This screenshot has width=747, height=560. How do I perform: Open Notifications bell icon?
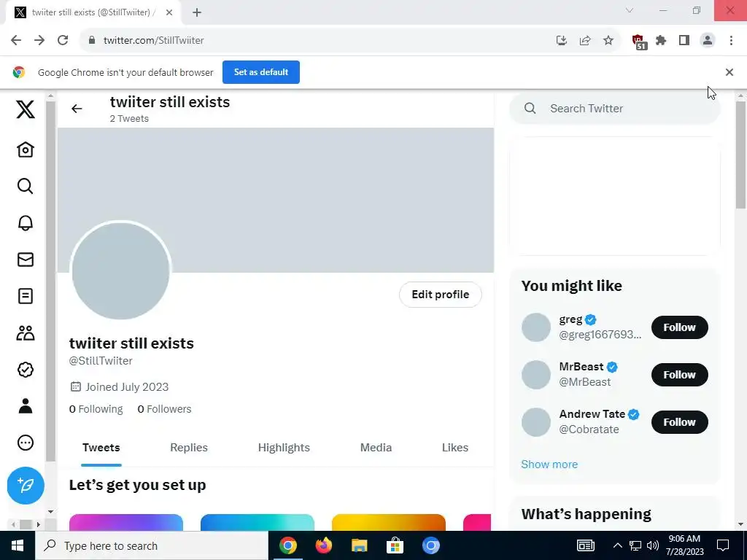click(26, 223)
